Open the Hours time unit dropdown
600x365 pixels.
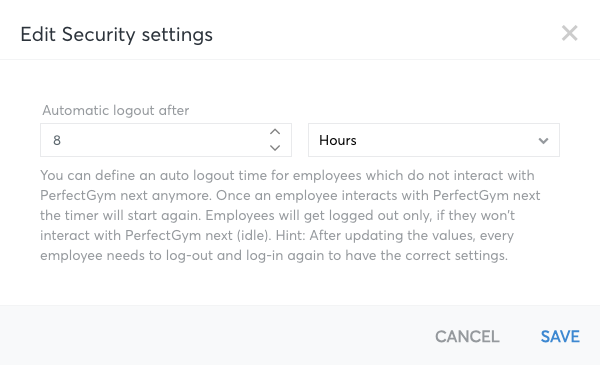434,140
